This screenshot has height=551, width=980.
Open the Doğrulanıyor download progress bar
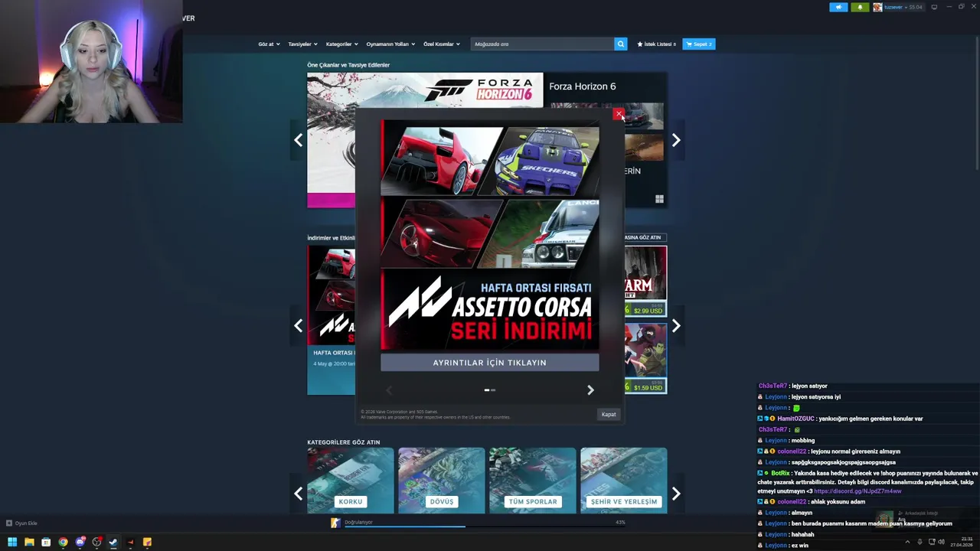(485, 526)
